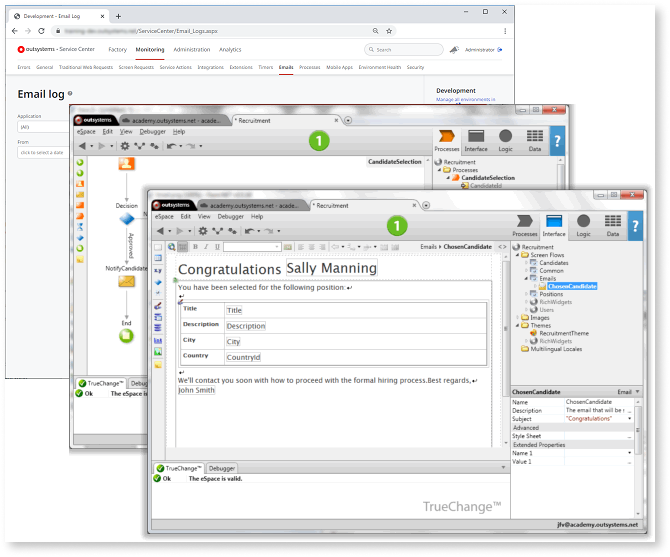Collapse the Screen Flows folder
This screenshot has height=557, width=670.
click(517, 255)
